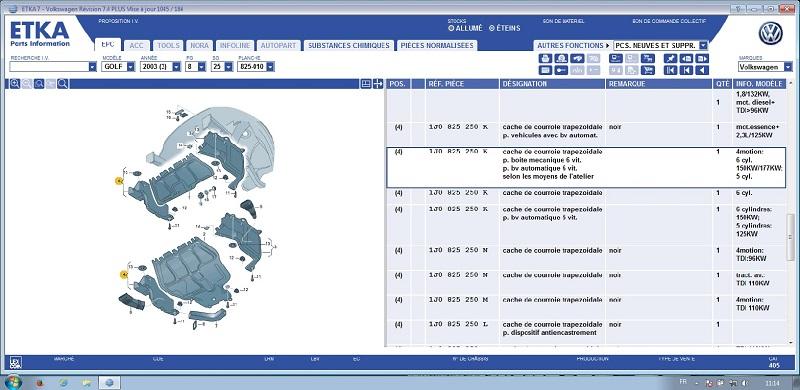This screenshot has width=800, height=390.
Task: Click the shopping cart icon in the toolbar
Action: (x=648, y=70)
